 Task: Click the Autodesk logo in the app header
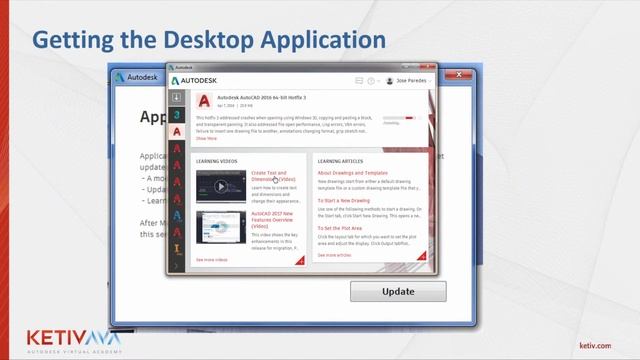194,81
